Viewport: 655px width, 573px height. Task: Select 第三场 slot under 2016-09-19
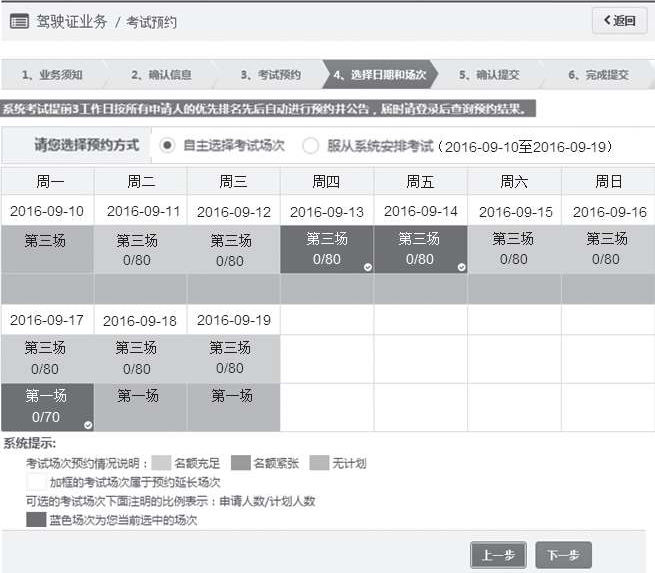point(233,358)
